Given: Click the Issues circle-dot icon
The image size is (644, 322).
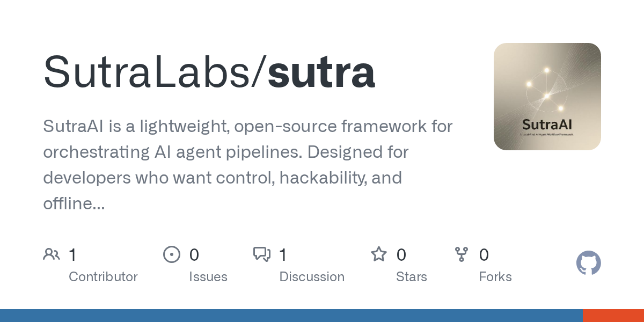Looking at the screenshot, I should 172,254.
